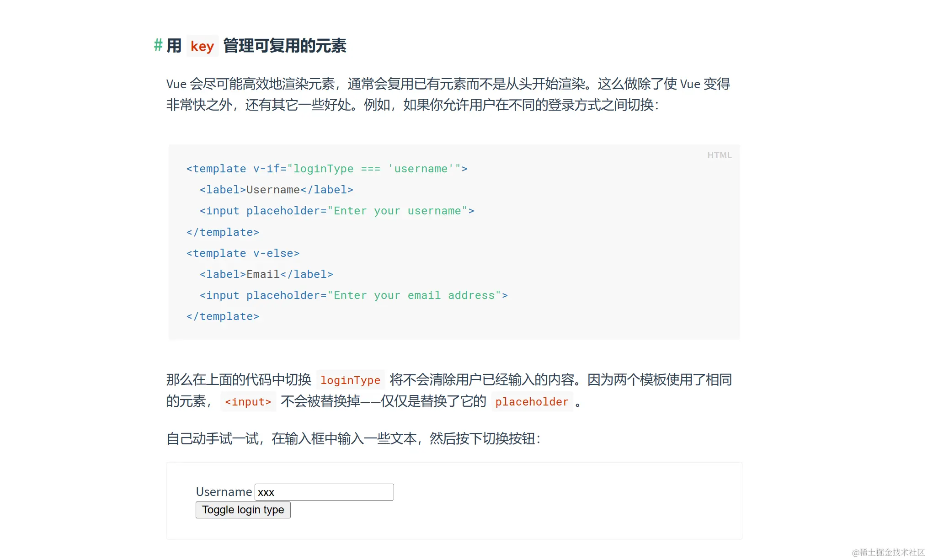Viewport: 928px width, 560px height.
Task: Focus the Username input containing xxx
Action: tap(324, 492)
